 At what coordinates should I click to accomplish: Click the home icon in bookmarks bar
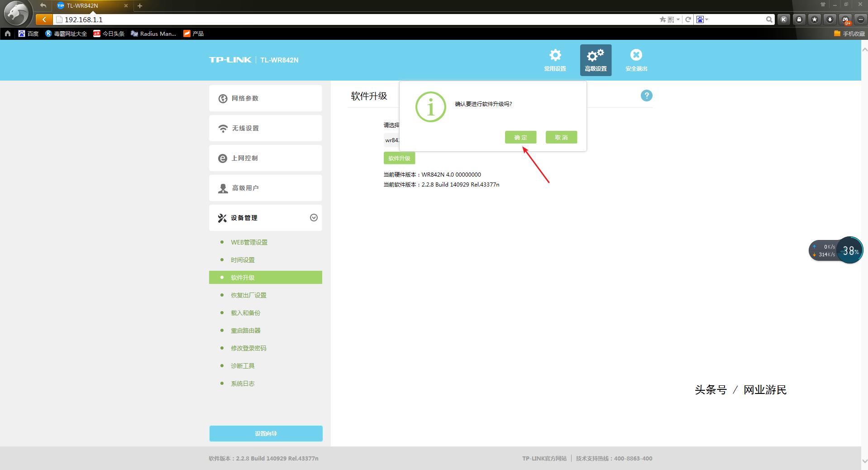pos(7,34)
